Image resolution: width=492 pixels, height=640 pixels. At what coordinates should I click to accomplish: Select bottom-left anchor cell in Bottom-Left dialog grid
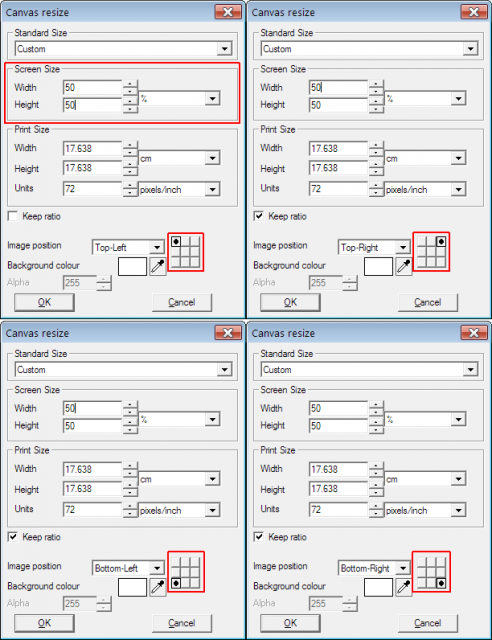point(176,583)
